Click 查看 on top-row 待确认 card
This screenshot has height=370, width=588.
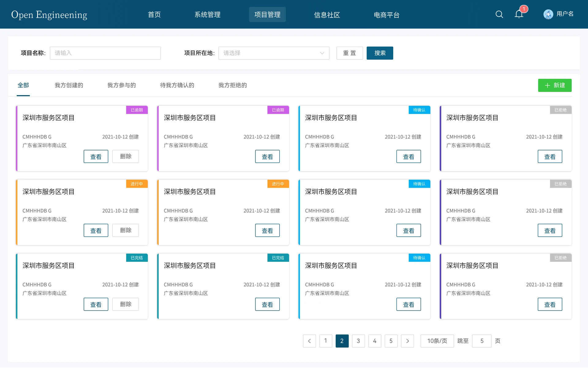(x=409, y=157)
